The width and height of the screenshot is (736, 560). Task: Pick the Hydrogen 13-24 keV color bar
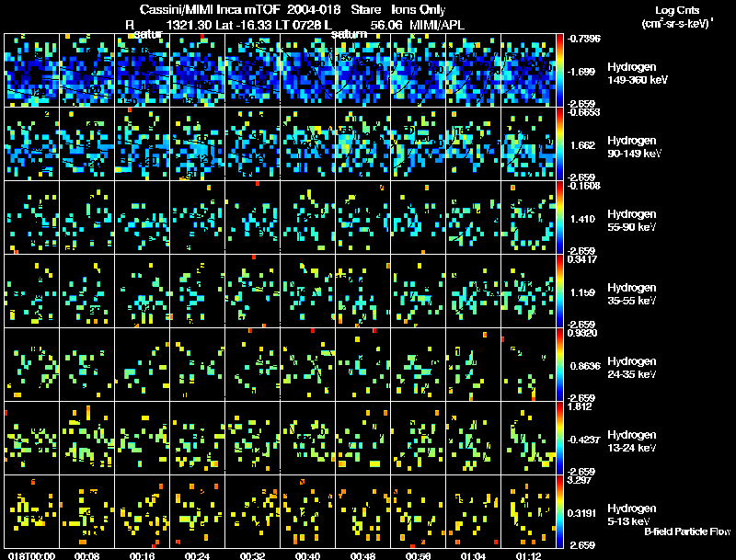(x=559, y=439)
